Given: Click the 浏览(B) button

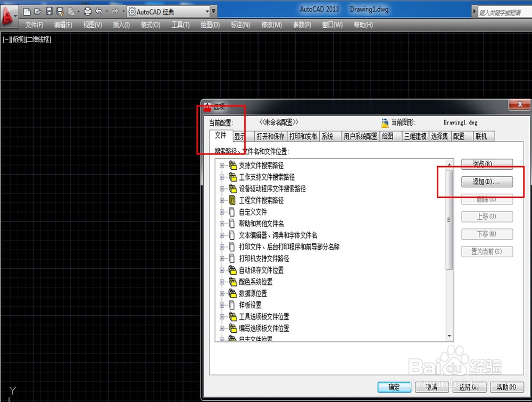Looking at the screenshot, I should click(x=487, y=164).
